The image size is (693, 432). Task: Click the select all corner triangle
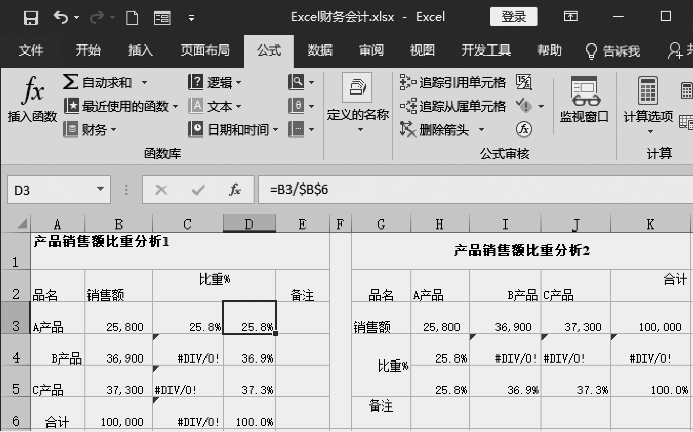(x=21, y=224)
